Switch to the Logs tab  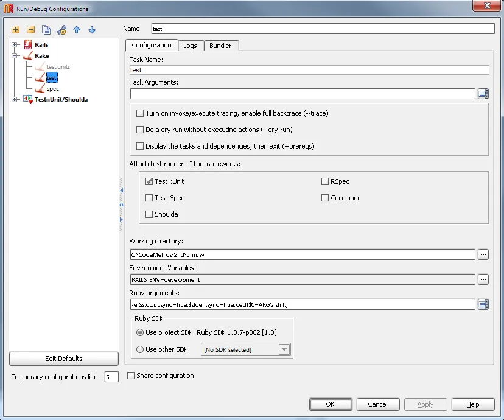point(190,46)
